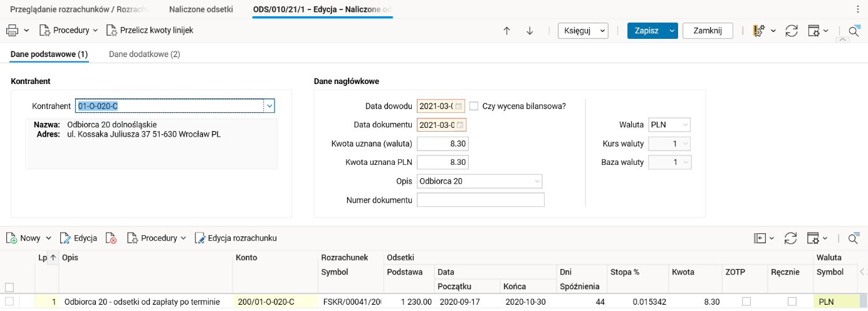Image resolution: width=868 pixels, height=311 pixels.
Task: Click cell 200/01-O-020-C
Action: [x=275, y=302]
